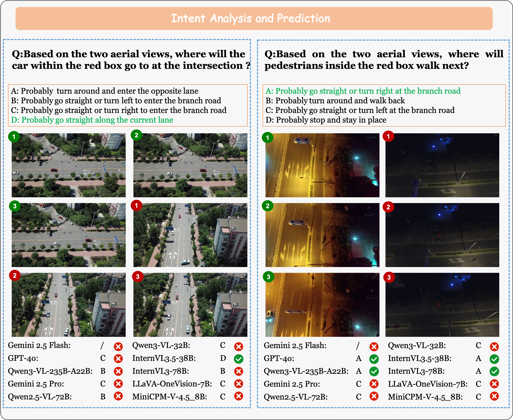Image resolution: width=513 pixels, height=420 pixels.
Task: Select option D go straight along current lane
Action: [x=92, y=120]
